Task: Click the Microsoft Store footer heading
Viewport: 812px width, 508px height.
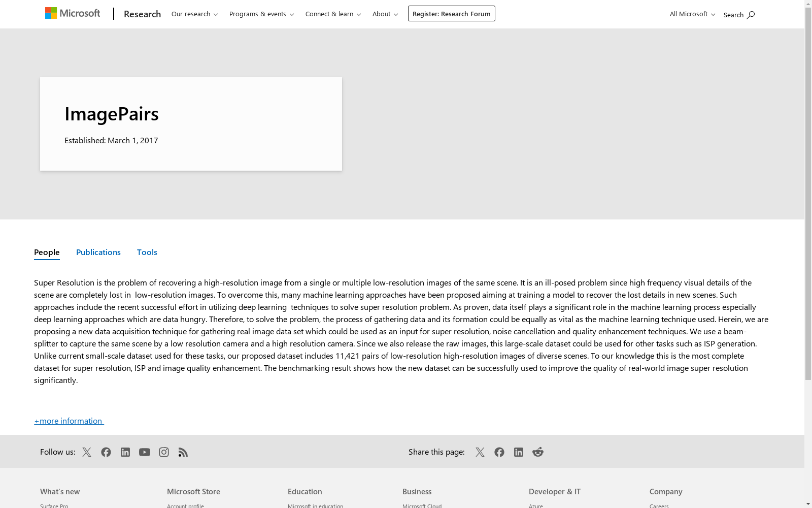Action: pos(193,491)
